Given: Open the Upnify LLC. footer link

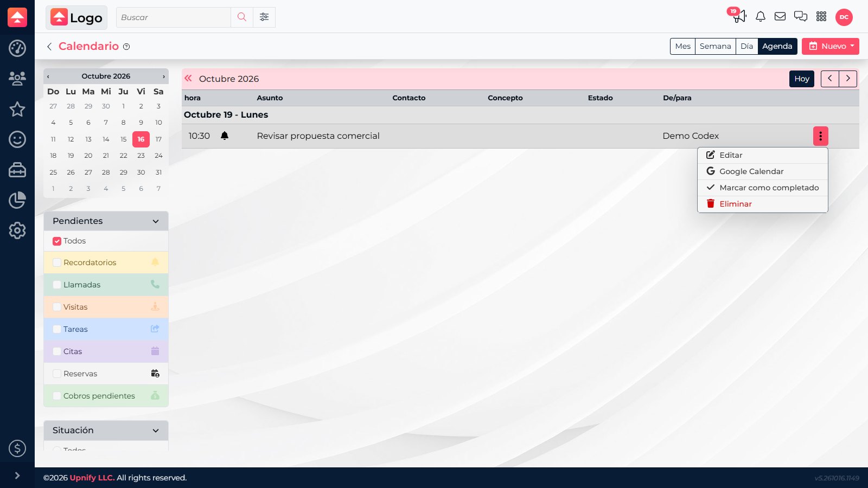Looking at the screenshot, I should point(92,478).
